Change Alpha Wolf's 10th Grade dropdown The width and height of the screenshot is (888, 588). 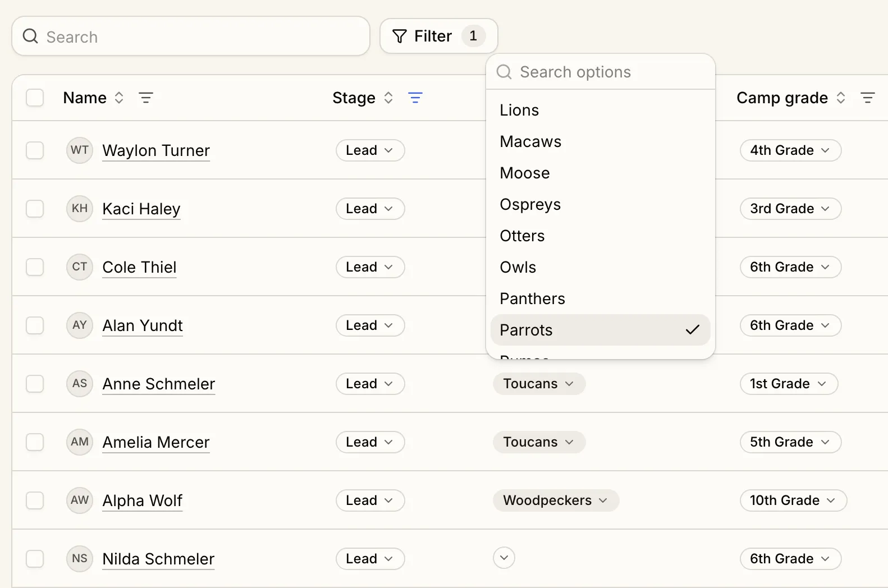tap(793, 500)
